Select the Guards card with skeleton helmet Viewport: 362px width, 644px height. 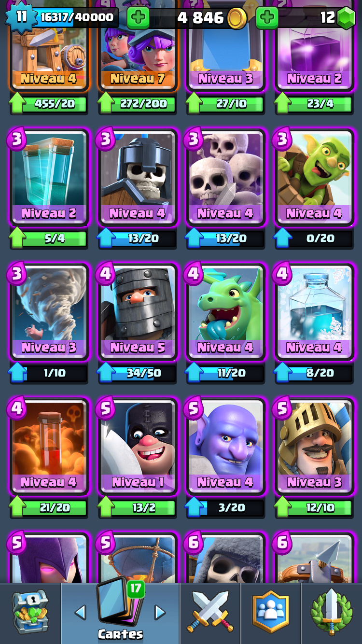point(137,178)
